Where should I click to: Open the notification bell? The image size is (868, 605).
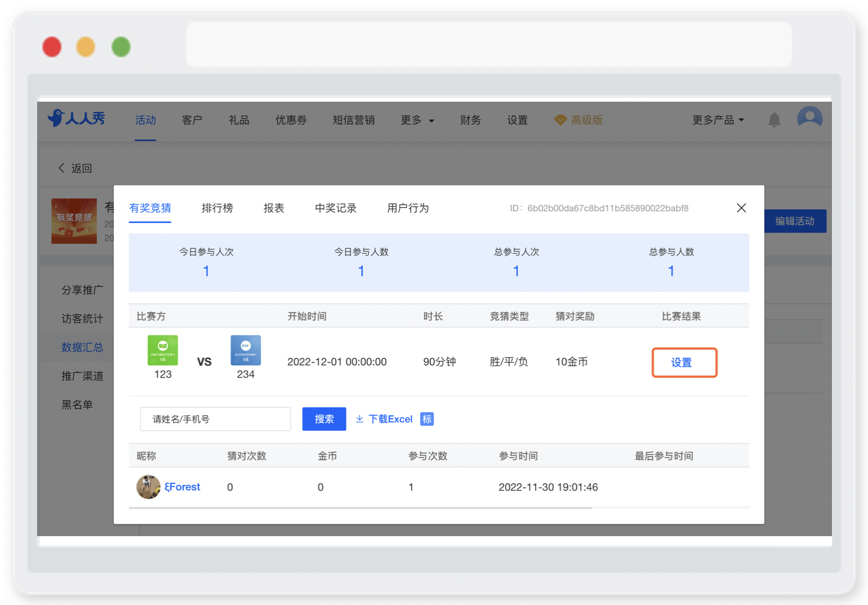tap(774, 120)
